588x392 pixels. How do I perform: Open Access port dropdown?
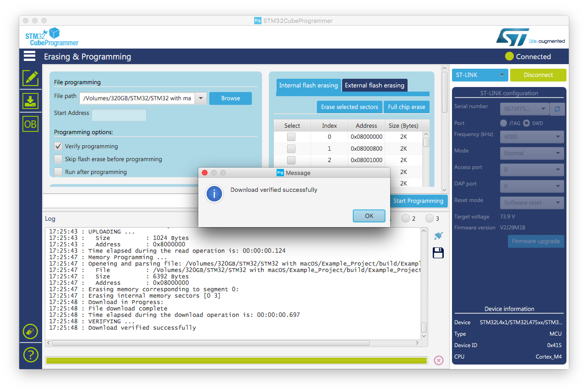point(532,169)
